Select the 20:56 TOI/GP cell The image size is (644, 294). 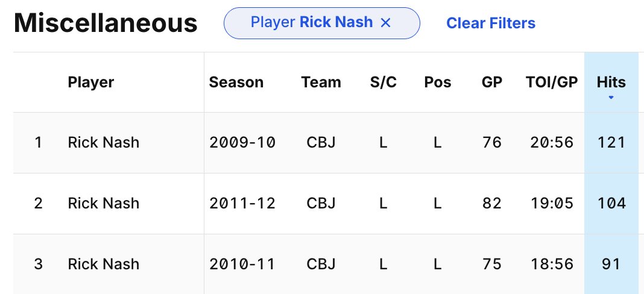click(x=552, y=143)
